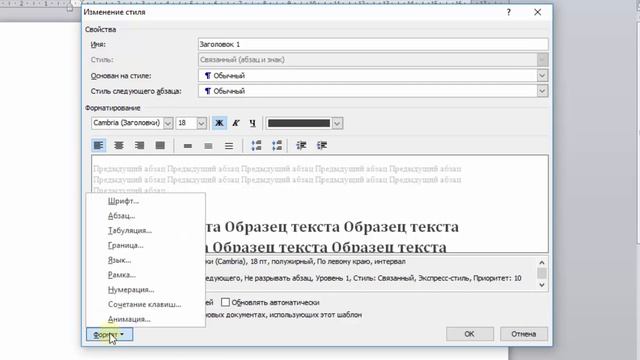Open font name dropdown Cambria
Screen dimensions: 640x360
click(x=168, y=123)
